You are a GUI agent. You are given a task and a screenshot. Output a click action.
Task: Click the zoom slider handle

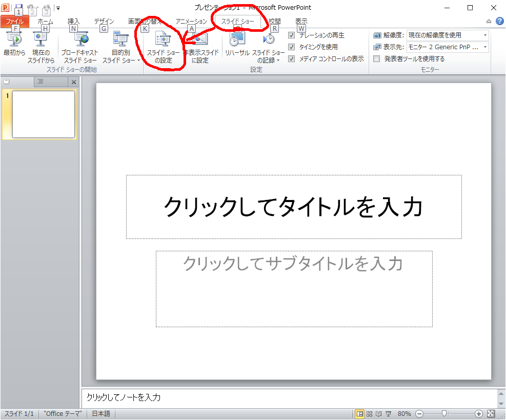444,414
